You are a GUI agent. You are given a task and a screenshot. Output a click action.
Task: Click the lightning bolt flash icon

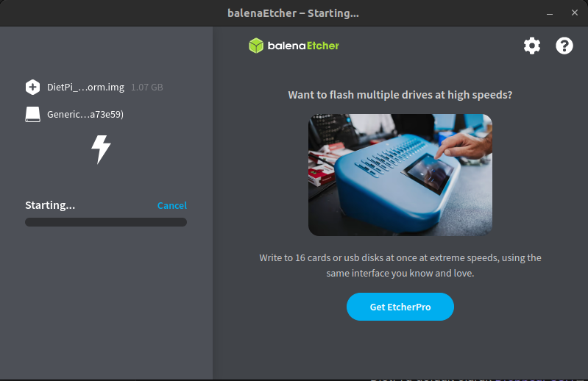[x=101, y=149]
